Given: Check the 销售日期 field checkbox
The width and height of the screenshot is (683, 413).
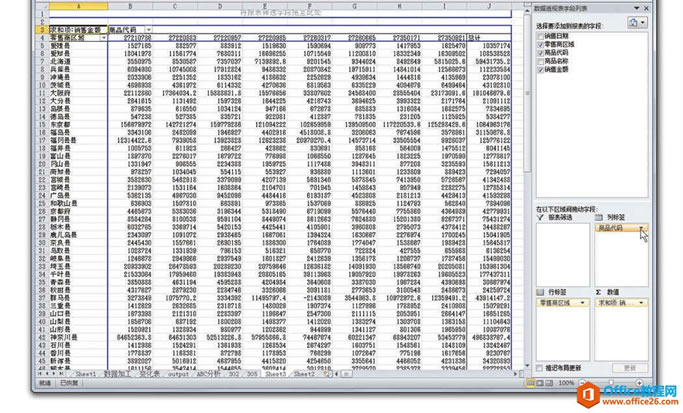Looking at the screenshot, I should (541, 36).
